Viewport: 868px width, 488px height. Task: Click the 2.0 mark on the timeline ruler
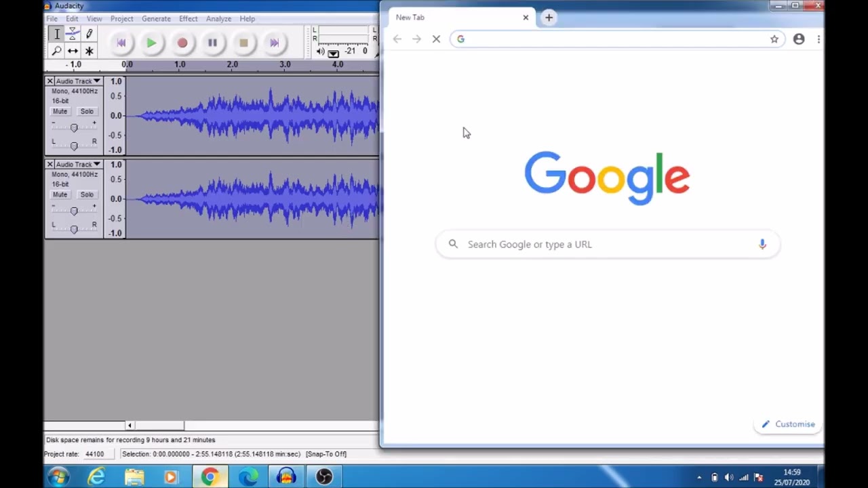(x=233, y=64)
